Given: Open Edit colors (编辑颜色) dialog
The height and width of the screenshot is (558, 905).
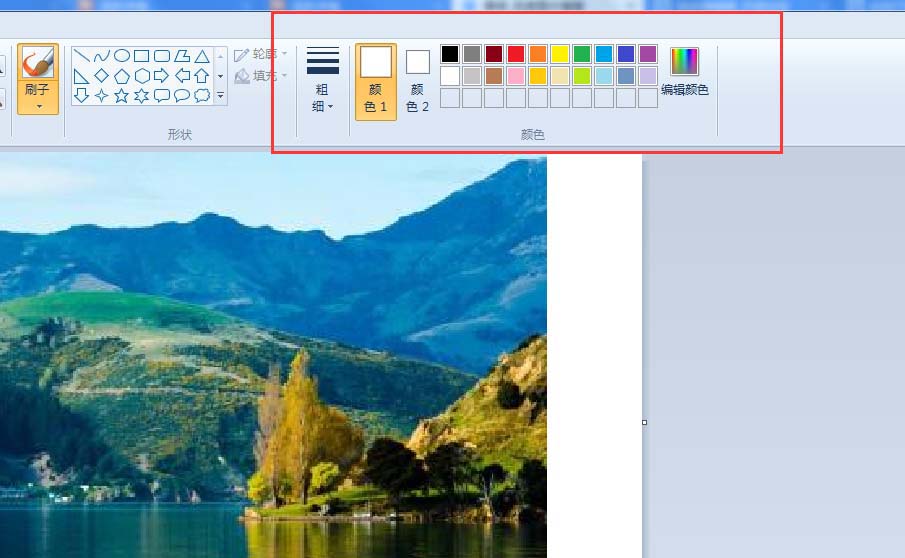Looking at the screenshot, I should click(x=685, y=72).
